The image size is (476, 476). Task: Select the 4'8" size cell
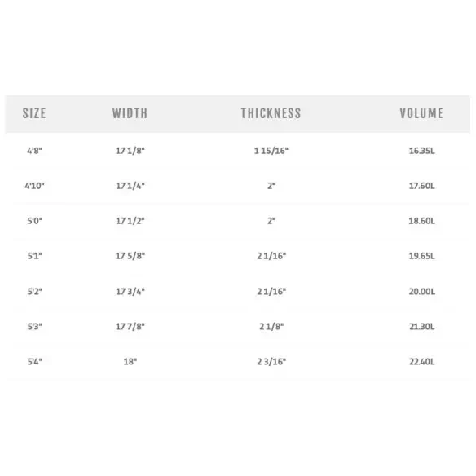point(34,151)
